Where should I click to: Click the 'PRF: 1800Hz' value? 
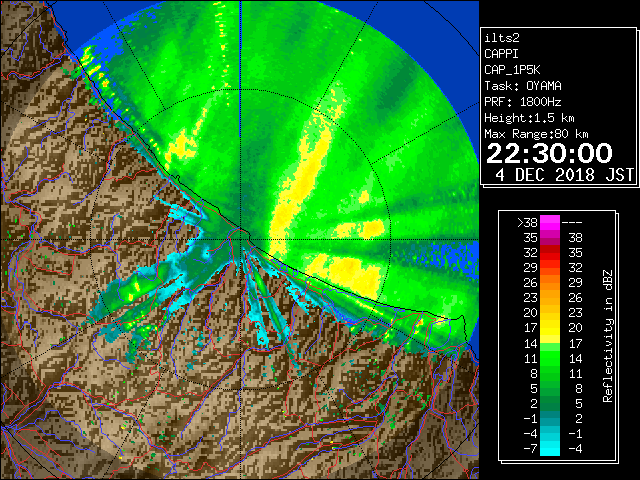[x=523, y=102]
